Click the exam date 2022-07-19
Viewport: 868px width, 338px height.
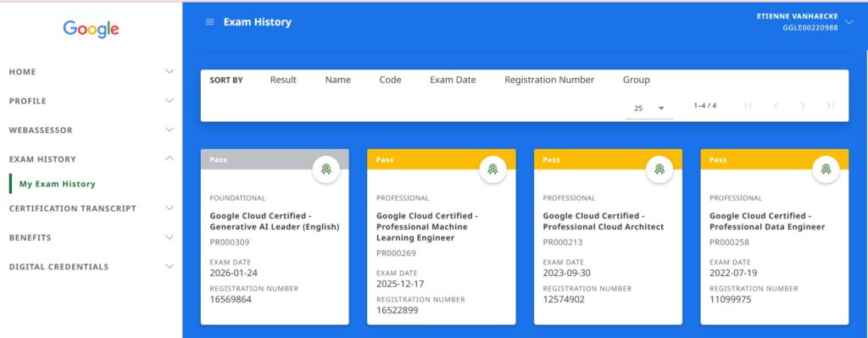click(x=733, y=273)
